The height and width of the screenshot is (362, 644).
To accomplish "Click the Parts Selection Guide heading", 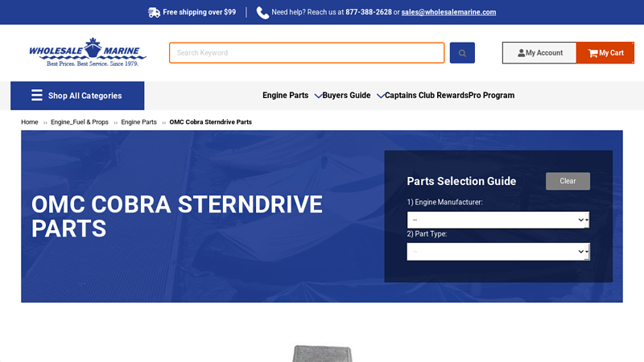I will tap(461, 181).
